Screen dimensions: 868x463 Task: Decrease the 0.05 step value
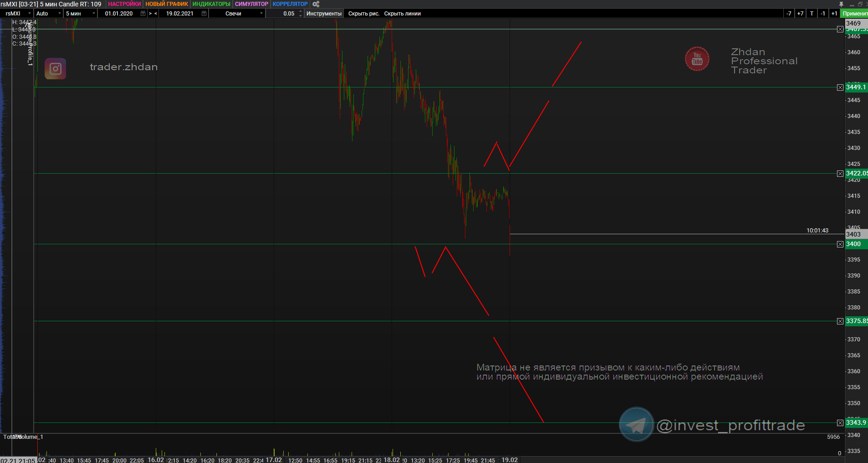(301, 15)
